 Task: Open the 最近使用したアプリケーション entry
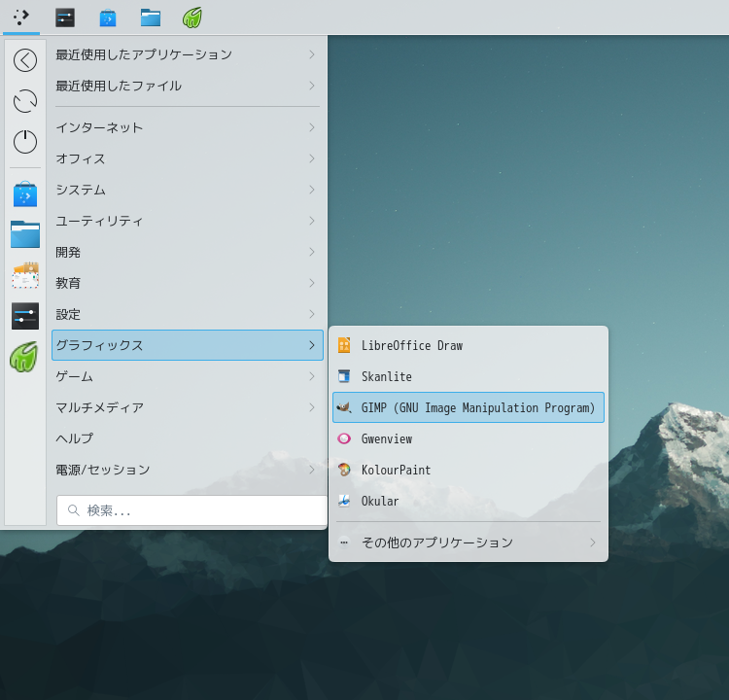[x=188, y=54]
